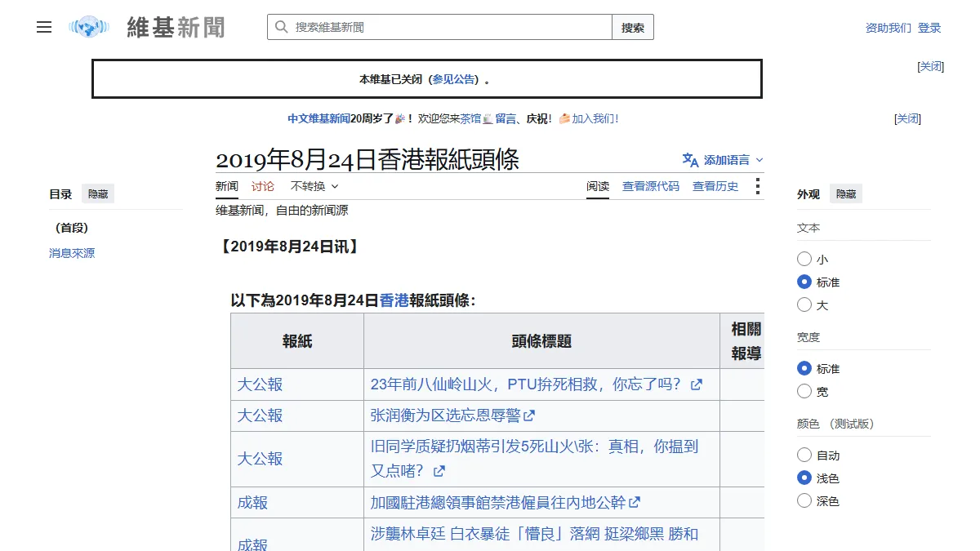Jump to 消息來源 section in contents

pos(72,253)
